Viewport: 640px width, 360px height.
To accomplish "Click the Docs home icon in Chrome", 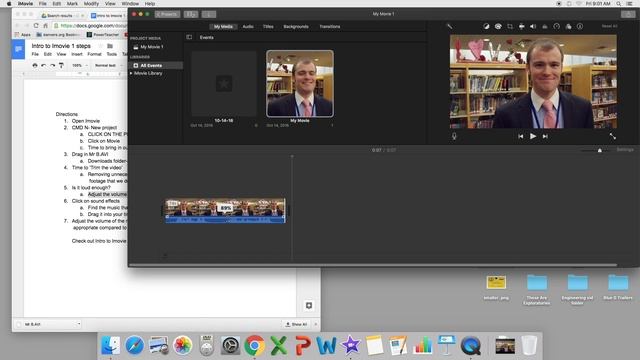I will (18, 49).
